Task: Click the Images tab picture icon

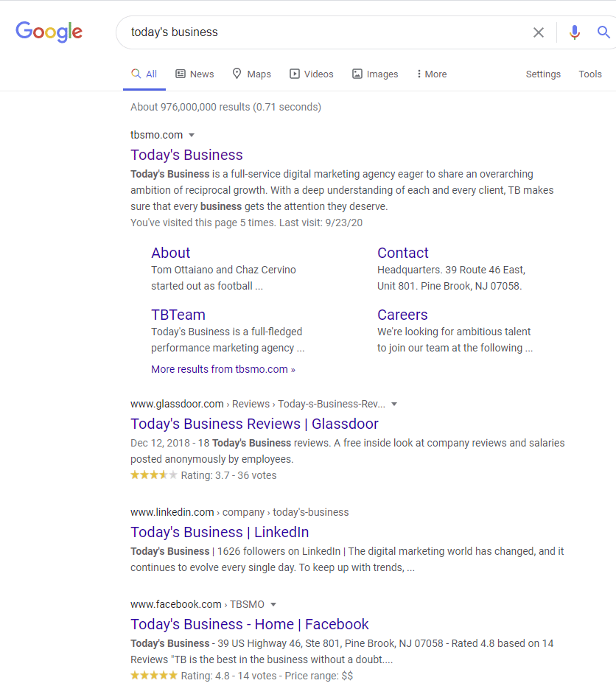Action: [x=357, y=74]
